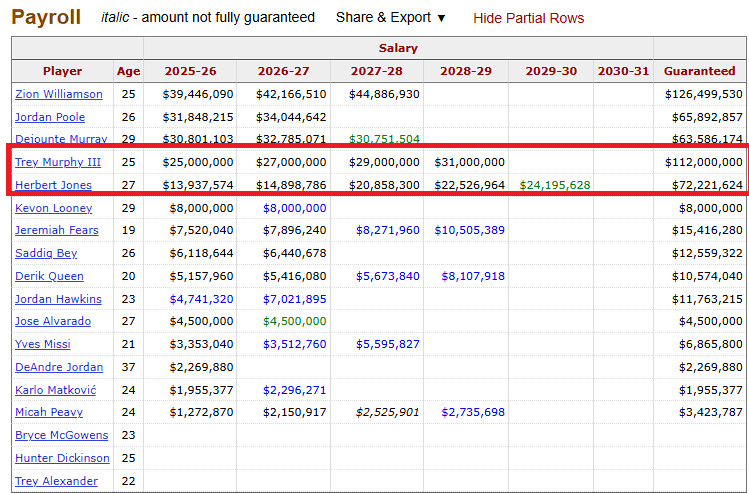Select Trey Murphy III player link
This screenshot has height=493, width=749.
click(58, 162)
